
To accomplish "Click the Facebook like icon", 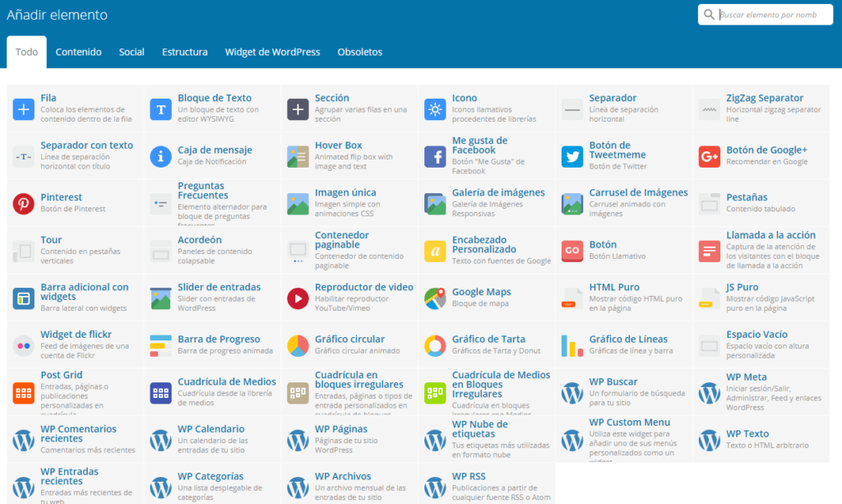I will pyautogui.click(x=435, y=156).
